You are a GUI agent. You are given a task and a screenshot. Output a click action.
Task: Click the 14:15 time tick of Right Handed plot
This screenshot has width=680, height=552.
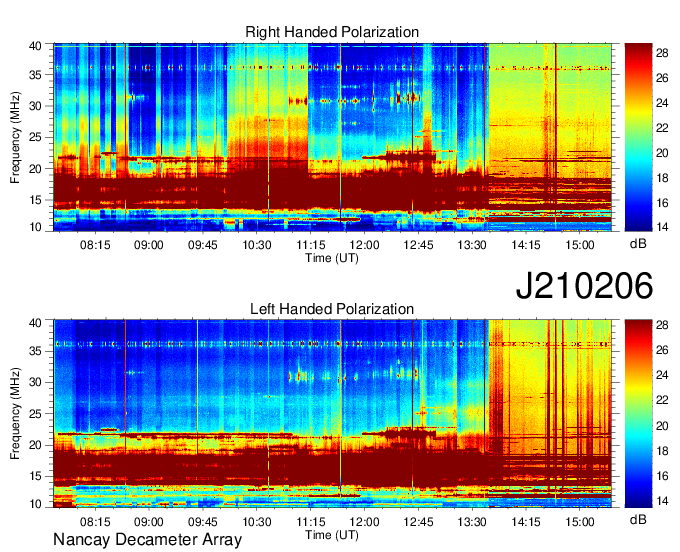[x=526, y=245]
